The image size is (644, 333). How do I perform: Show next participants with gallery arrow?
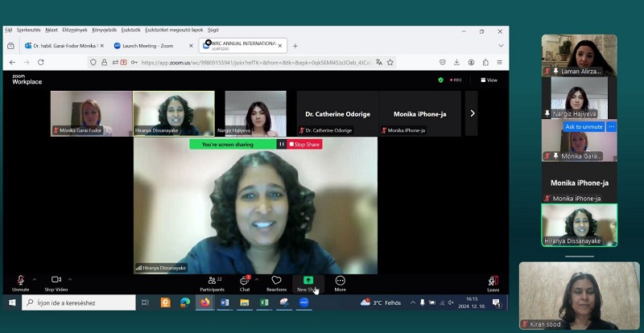click(472, 113)
